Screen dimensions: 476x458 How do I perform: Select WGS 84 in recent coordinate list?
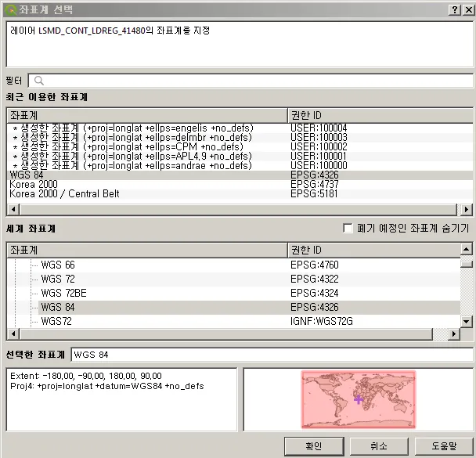(x=27, y=175)
